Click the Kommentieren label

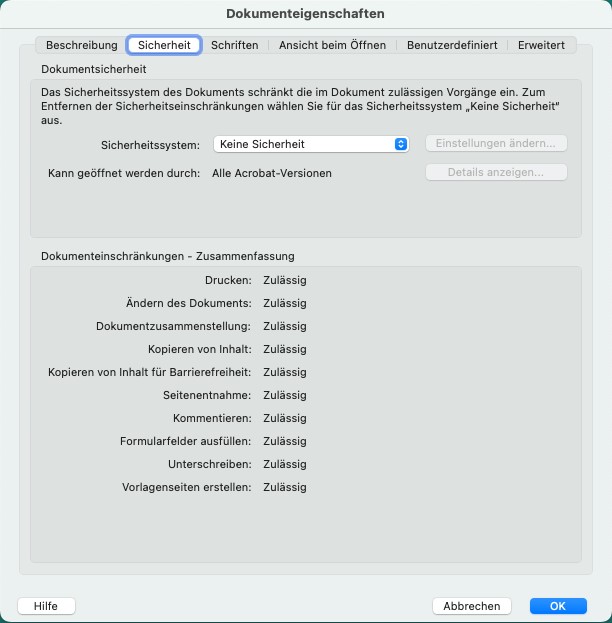tap(212, 418)
